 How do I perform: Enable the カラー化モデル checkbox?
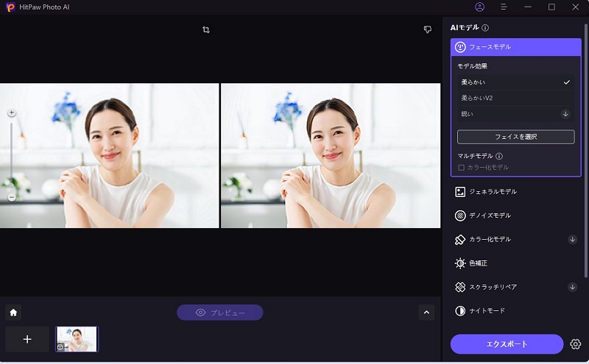(462, 168)
